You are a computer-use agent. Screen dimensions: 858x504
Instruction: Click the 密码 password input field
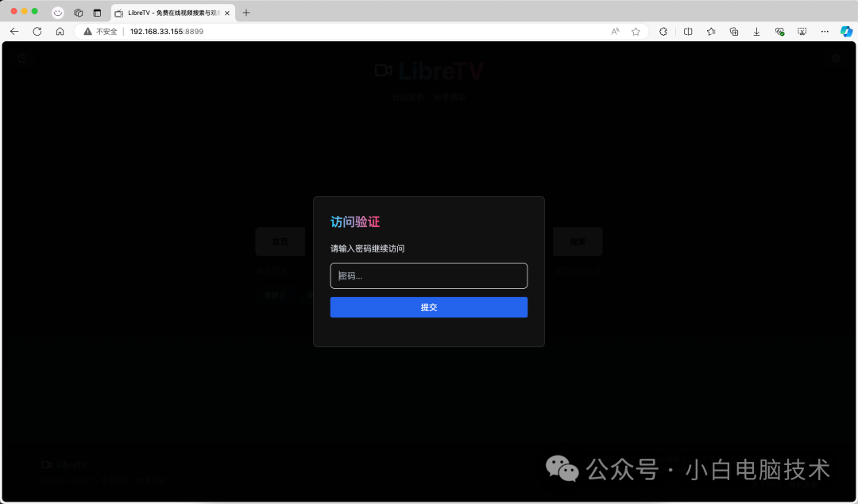coord(429,275)
